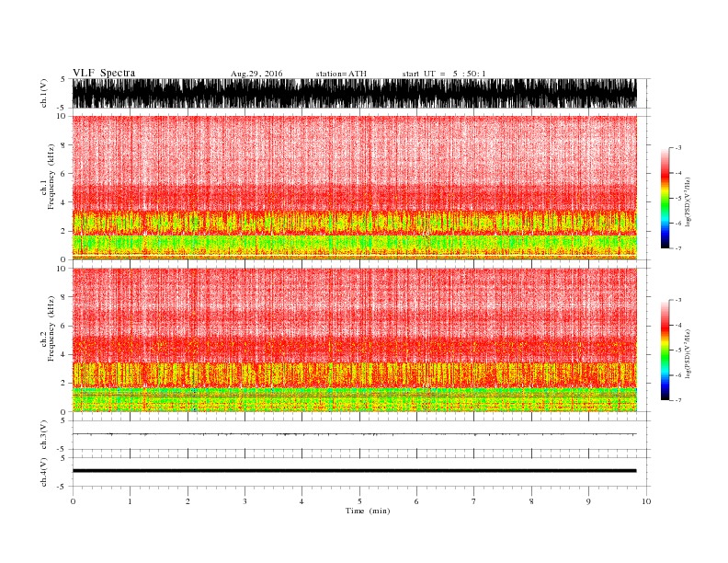This screenshot has height=563, width=728.
Task: Click the "ch.4(V)" axis label
Action: [43, 472]
